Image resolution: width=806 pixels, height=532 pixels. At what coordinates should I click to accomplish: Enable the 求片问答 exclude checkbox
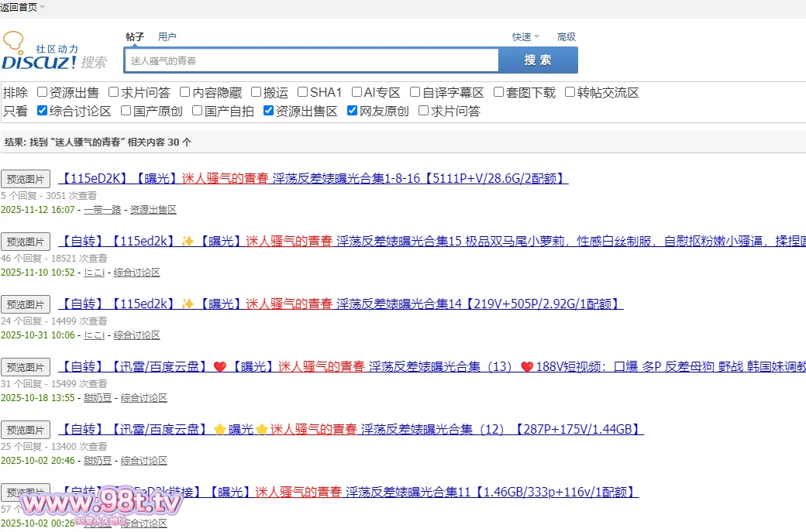coord(114,92)
